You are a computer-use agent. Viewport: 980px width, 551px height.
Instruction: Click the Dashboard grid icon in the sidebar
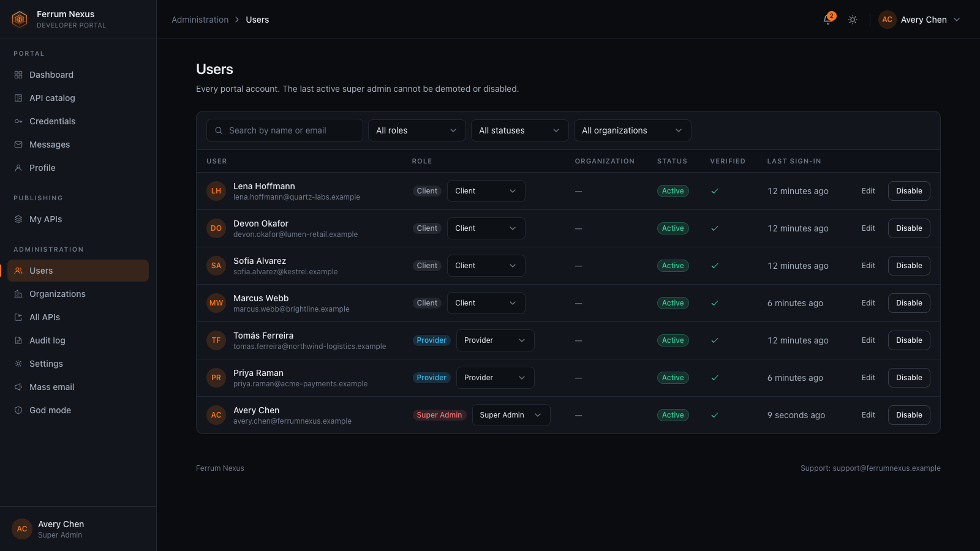pyautogui.click(x=18, y=75)
